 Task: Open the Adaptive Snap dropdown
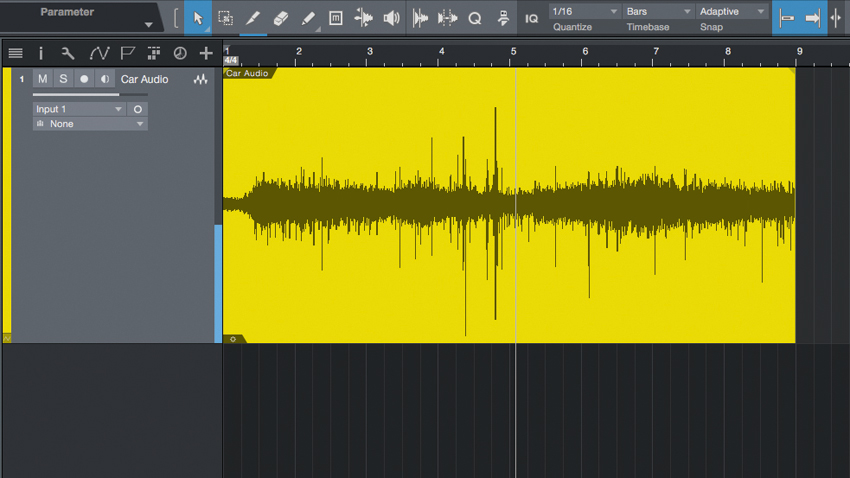click(731, 11)
